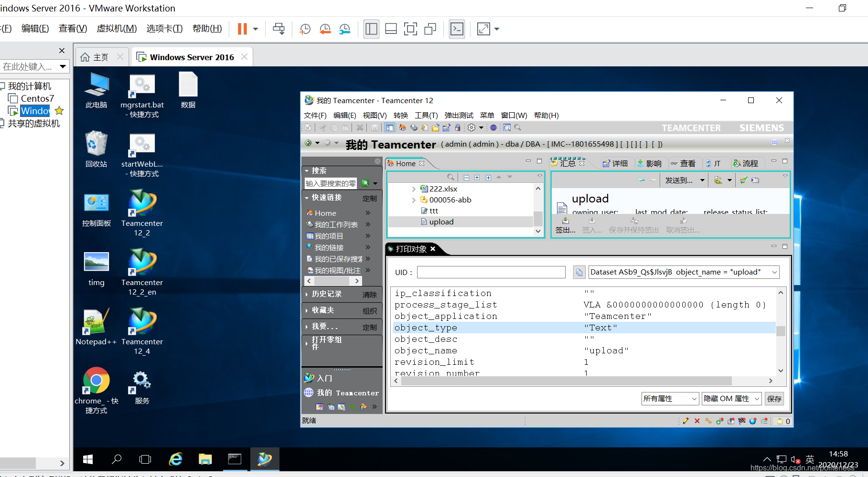Open the 我的项目 quick link
Screen dimensions: 868x477
(329, 236)
